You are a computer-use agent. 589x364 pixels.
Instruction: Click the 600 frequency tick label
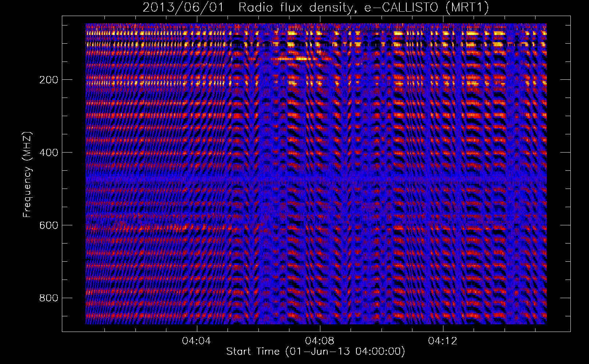pyautogui.click(x=49, y=225)
